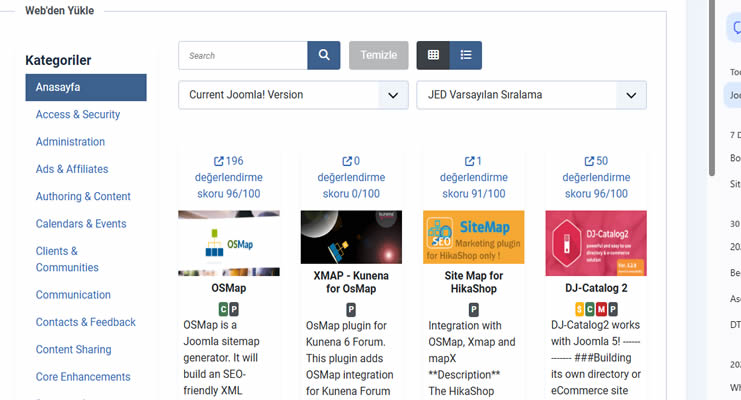Click the P badge under DJ-Catalog 2
The width and height of the screenshot is (741, 400).
(x=612, y=309)
